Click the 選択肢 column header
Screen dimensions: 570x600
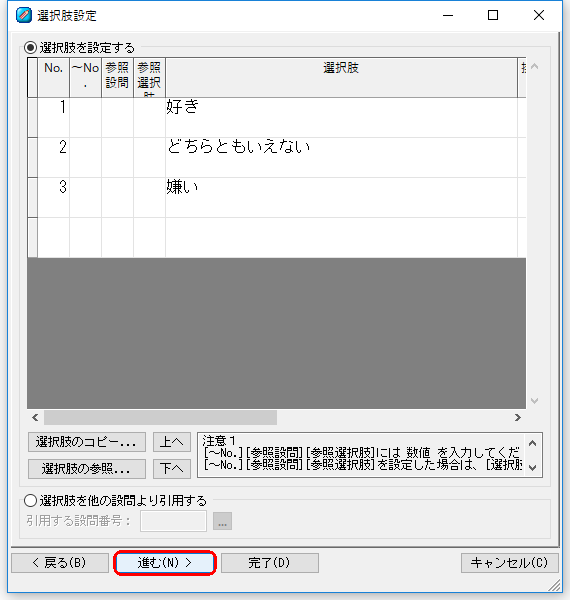pyautogui.click(x=341, y=77)
